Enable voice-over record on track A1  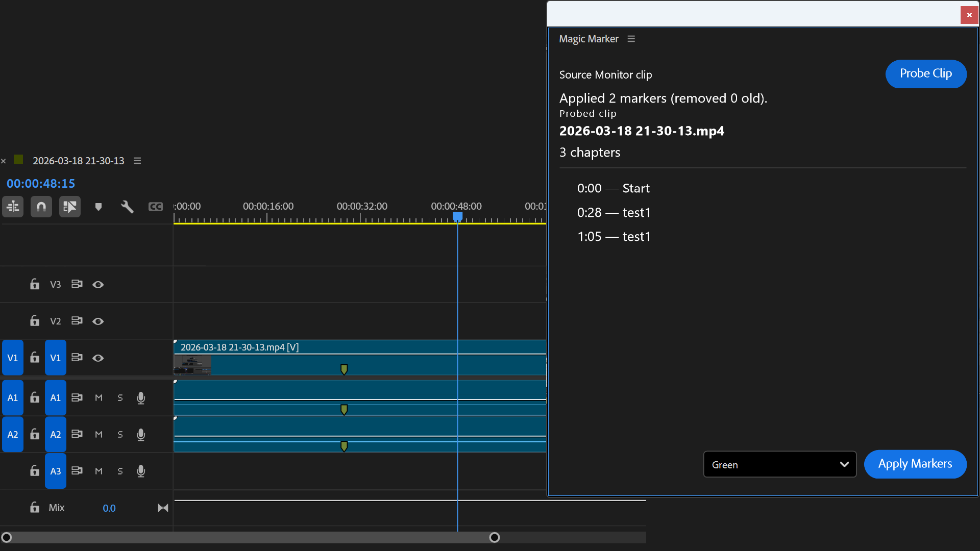pos(141,398)
